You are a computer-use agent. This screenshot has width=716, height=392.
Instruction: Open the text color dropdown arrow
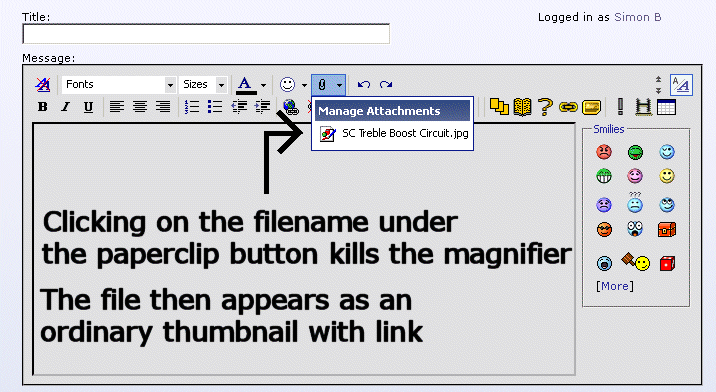tap(263, 85)
